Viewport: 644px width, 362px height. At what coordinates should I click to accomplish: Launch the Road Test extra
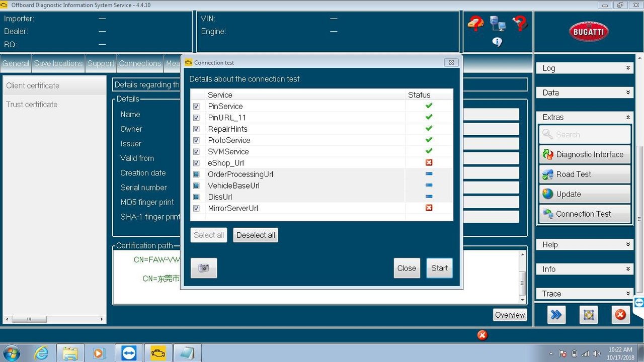coord(585,174)
